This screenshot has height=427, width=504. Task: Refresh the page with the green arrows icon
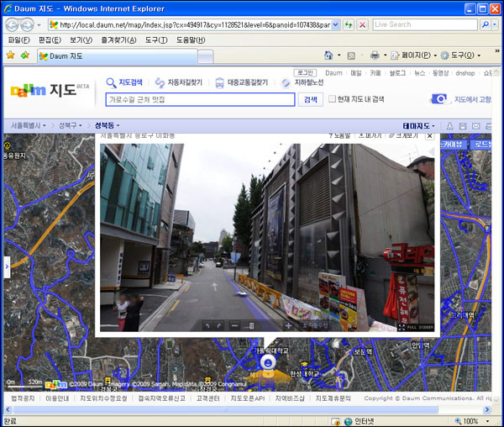(349, 24)
